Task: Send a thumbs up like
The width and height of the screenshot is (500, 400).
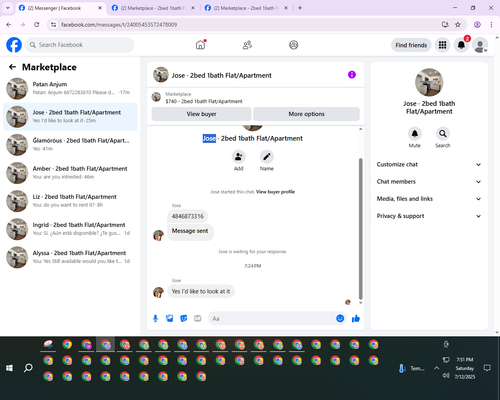Action: (x=356, y=319)
